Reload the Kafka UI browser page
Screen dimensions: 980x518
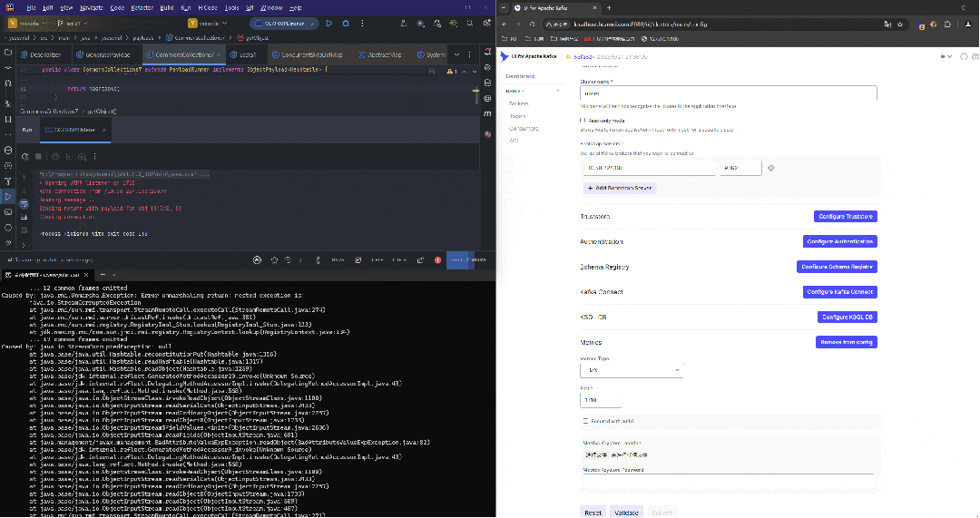pyautogui.click(x=533, y=24)
